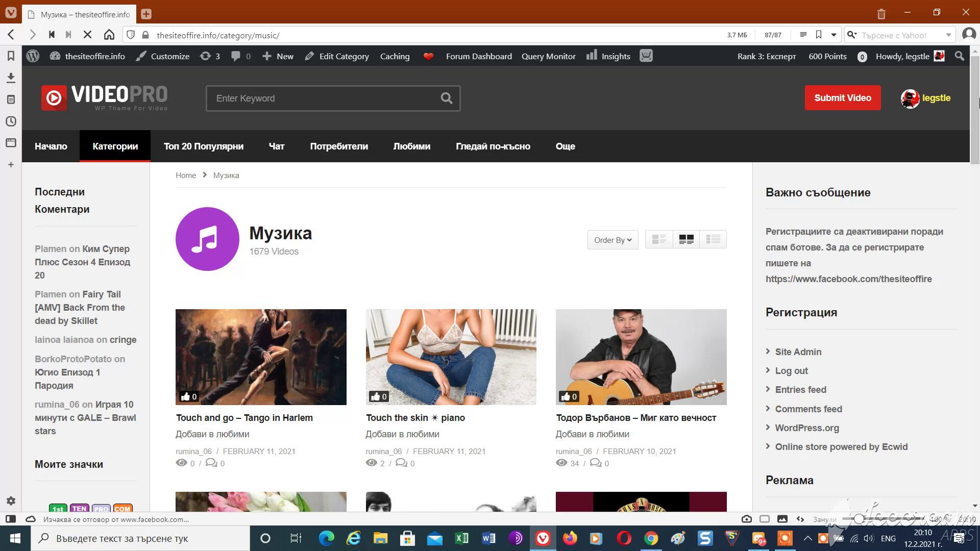Stop loading the page
The height and width of the screenshot is (551, 980).
[x=87, y=35]
